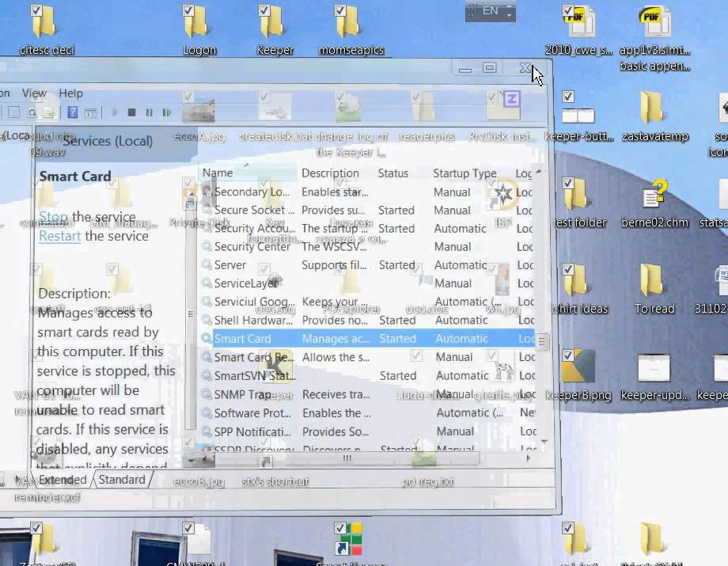
Task: Click the Stop the service link
Action: click(53, 217)
